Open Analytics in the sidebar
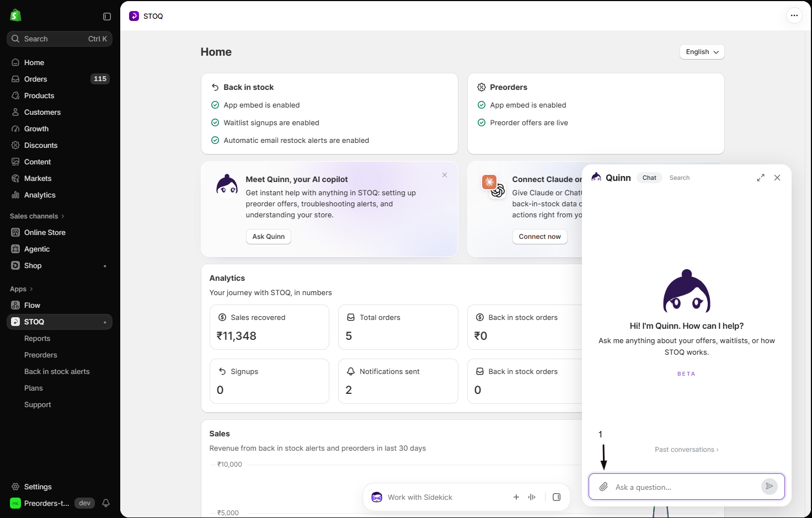The width and height of the screenshot is (812, 518). [60, 195]
